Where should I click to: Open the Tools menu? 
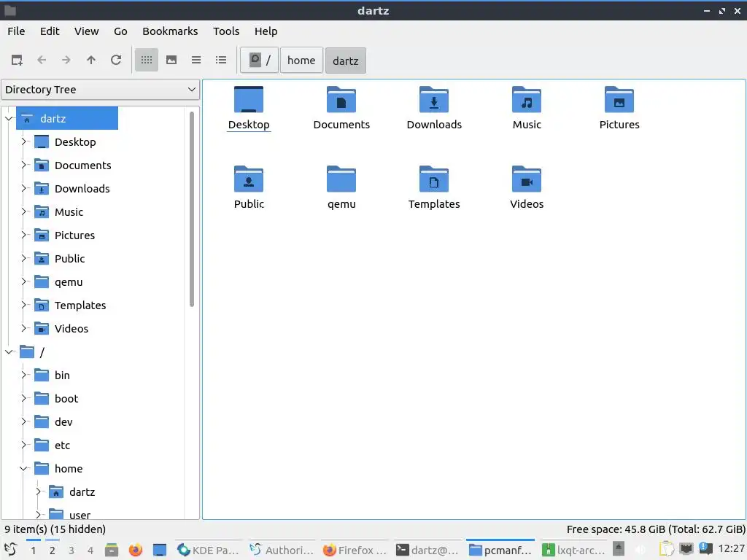(226, 31)
